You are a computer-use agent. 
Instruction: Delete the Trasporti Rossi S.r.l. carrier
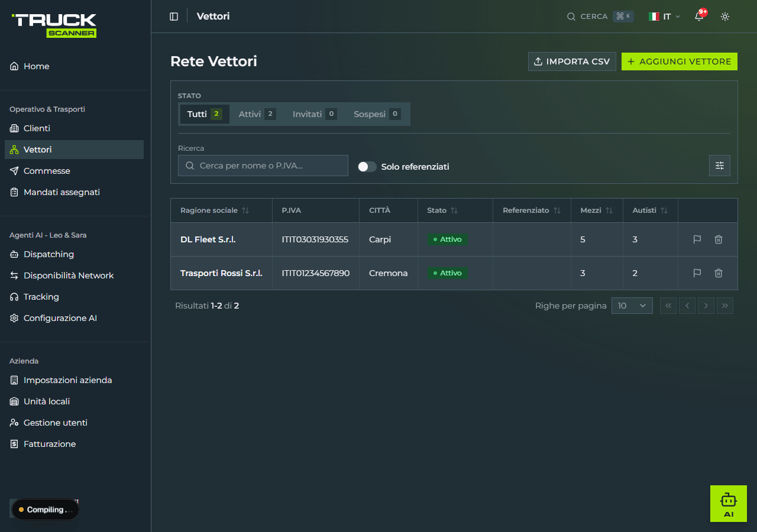tap(719, 273)
